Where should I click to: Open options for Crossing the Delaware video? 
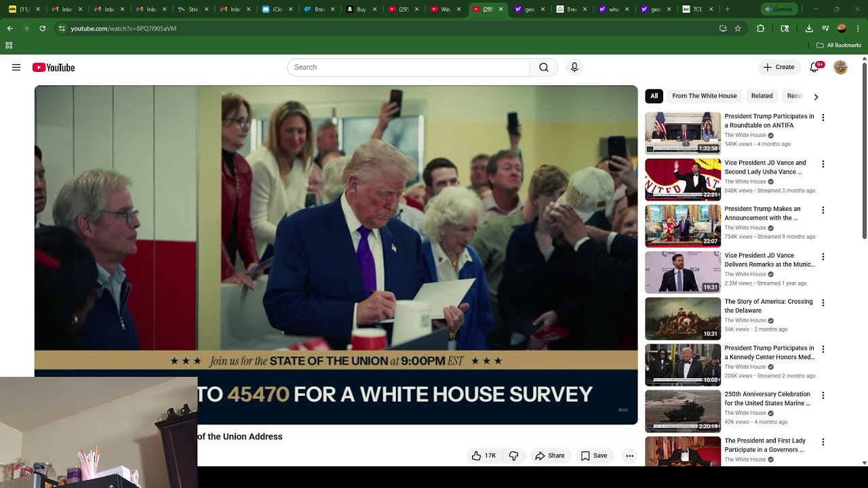point(823,303)
